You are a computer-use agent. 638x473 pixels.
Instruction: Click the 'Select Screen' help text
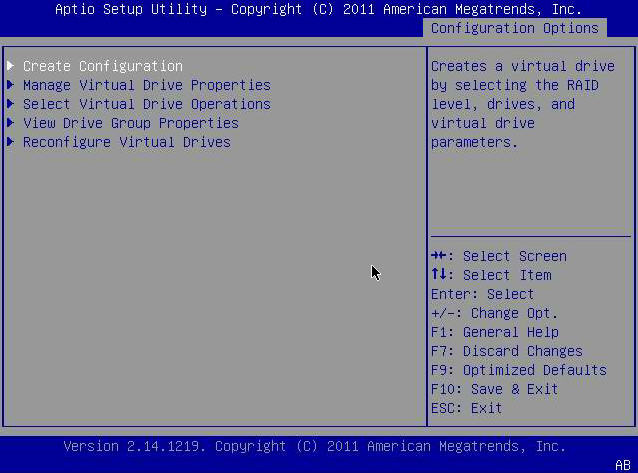(515, 256)
